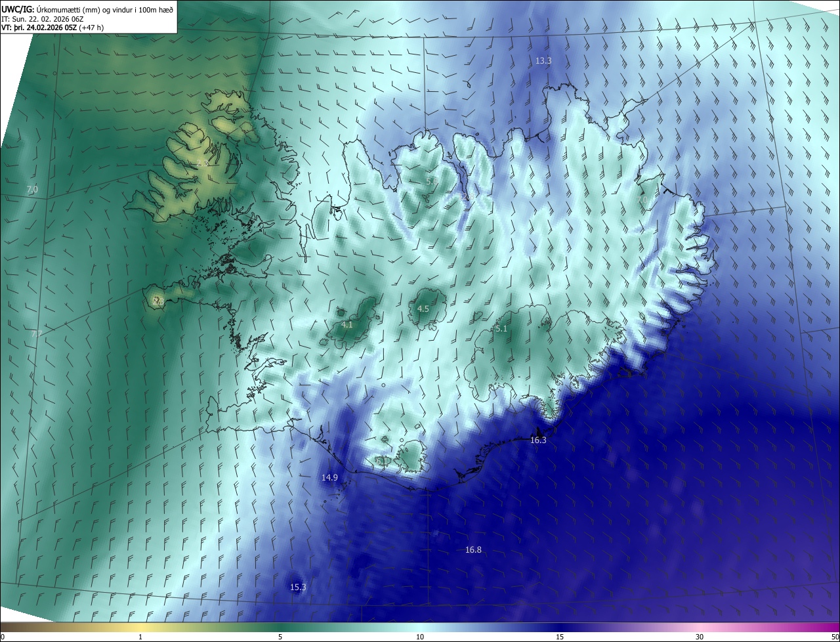Click the '(+47 h)' forecast offset text
The image size is (840, 642).
[91, 27]
